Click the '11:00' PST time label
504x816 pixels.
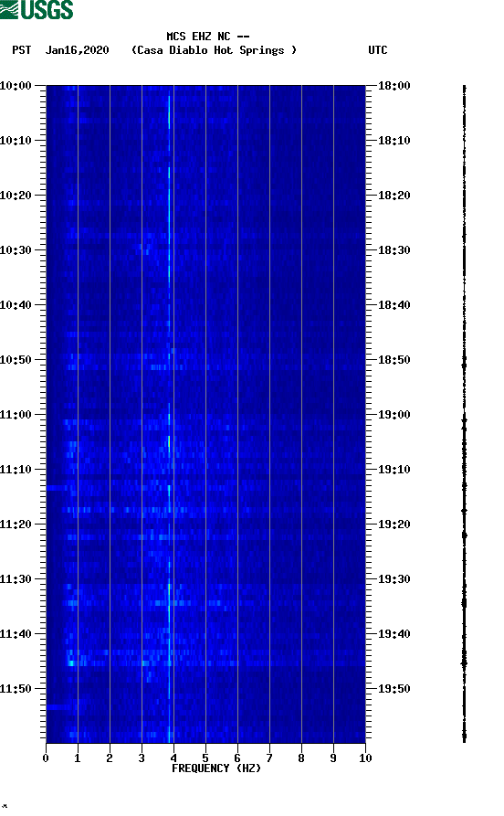(16, 415)
